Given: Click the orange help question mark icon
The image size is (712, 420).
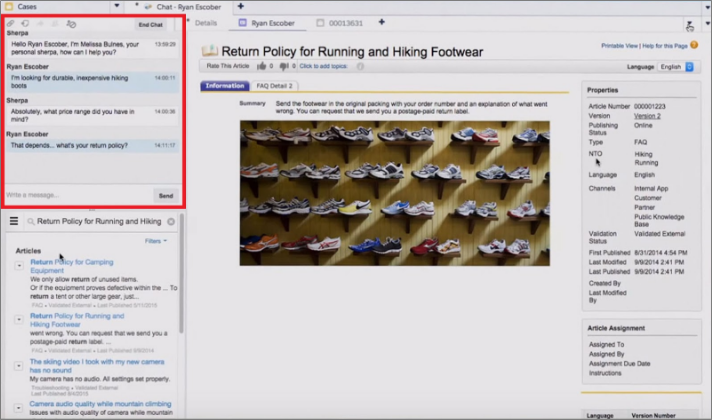Looking at the screenshot, I should coord(694,45).
